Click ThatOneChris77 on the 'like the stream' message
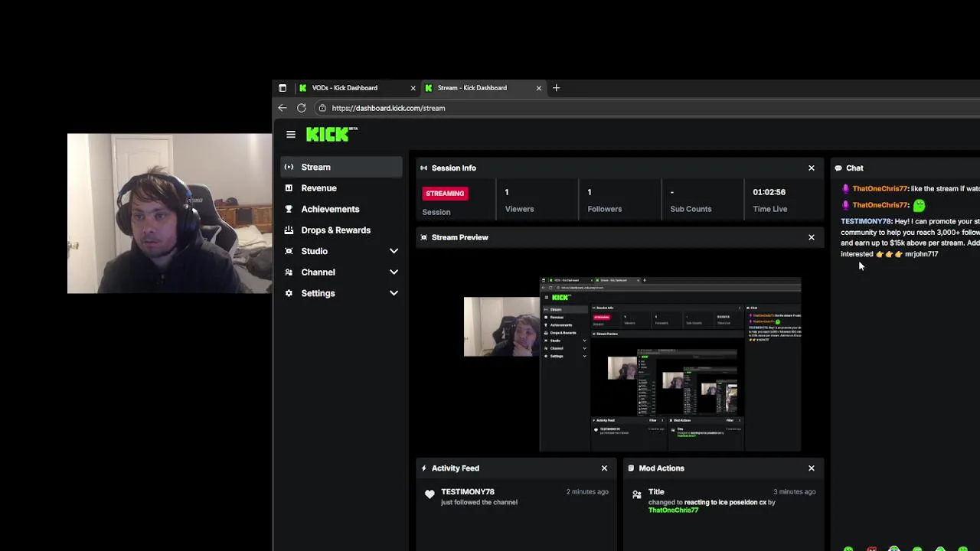 point(880,189)
